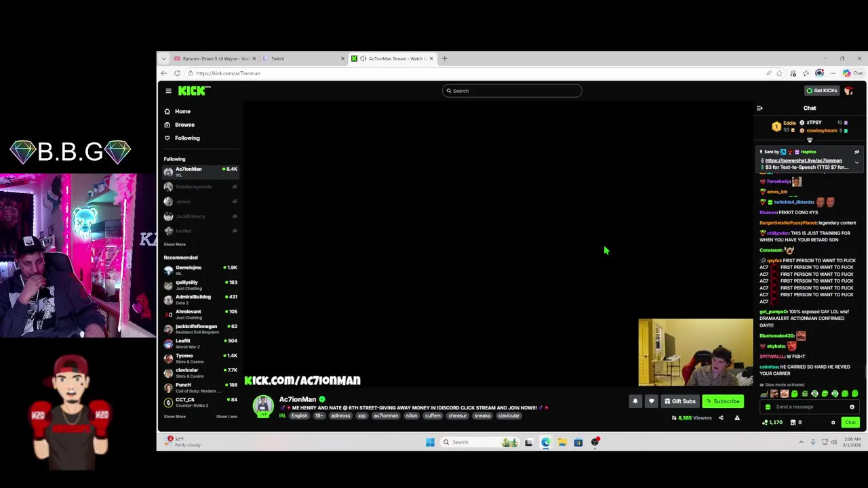Viewport: 868px width, 488px height.
Task: Select the Ac7ionMan Stream browser tab
Action: click(x=393, y=59)
